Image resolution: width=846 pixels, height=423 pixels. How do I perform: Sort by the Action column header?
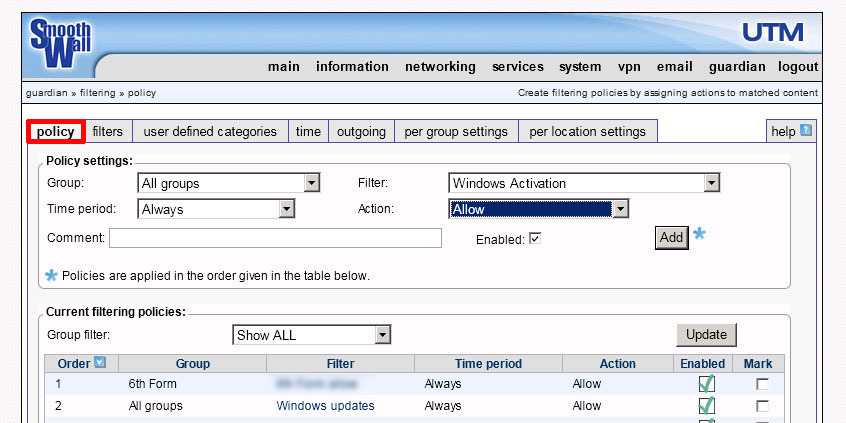click(x=618, y=364)
